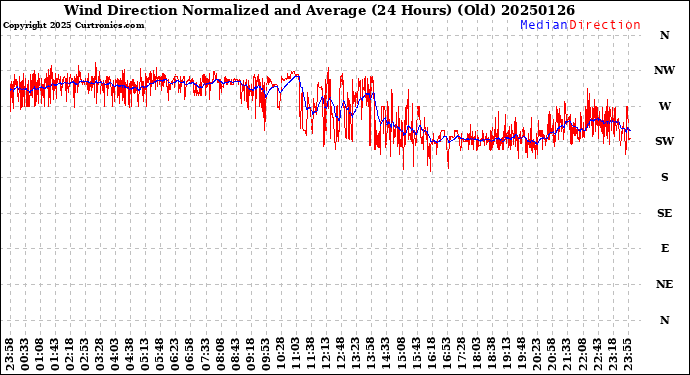Click the red Direction legend label
The height and width of the screenshot is (375, 690).
click(x=605, y=25)
